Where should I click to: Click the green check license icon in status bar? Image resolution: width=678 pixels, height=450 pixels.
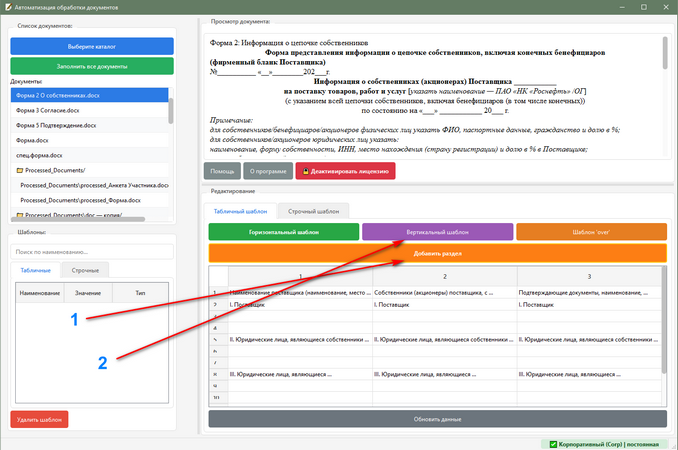[x=553, y=444]
